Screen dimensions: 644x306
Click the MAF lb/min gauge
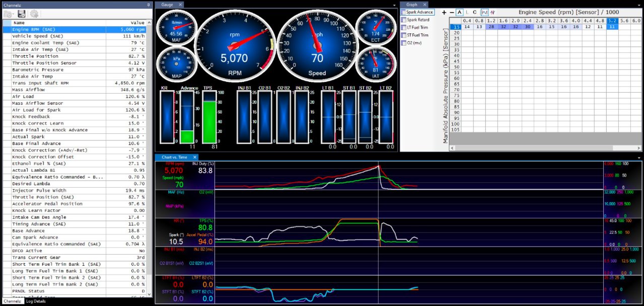(x=176, y=28)
